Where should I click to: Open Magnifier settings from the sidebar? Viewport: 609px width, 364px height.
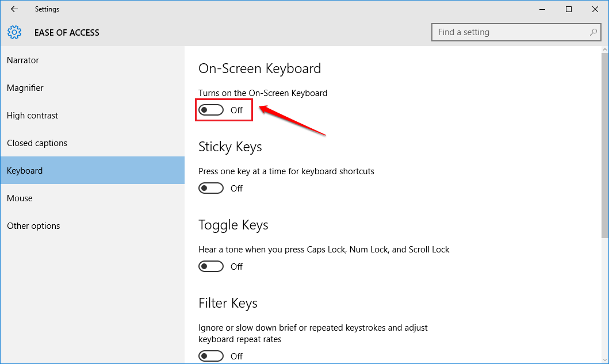tap(25, 87)
